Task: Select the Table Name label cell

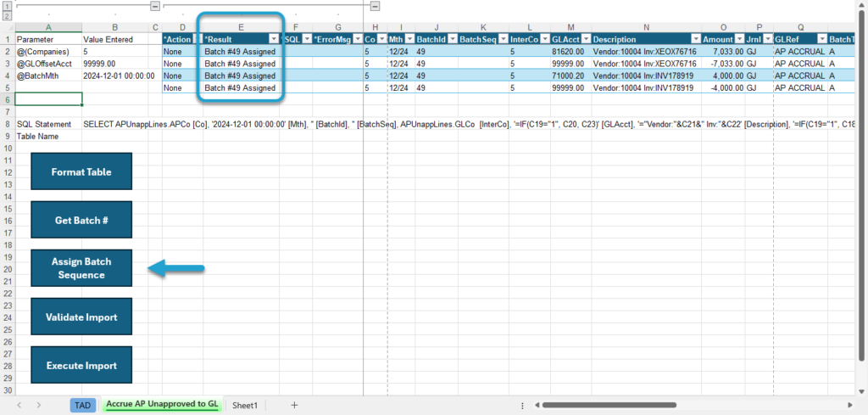Action: [48, 137]
